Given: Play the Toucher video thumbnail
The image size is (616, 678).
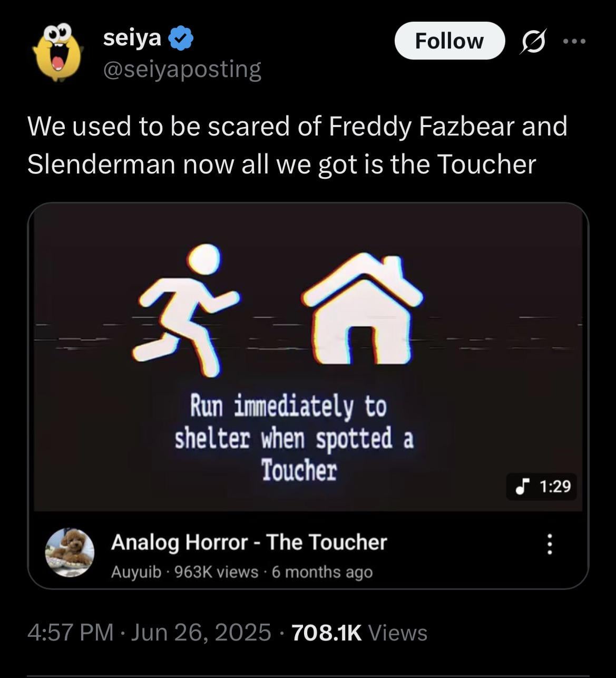Looking at the screenshot, I should pyautogui.click(x=308, y=357).
